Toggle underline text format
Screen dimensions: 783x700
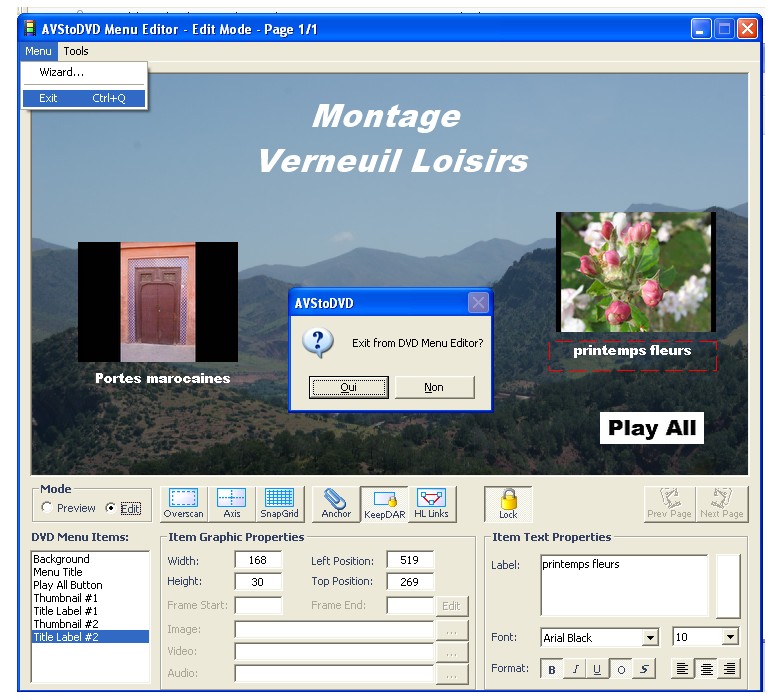[597, 669]
